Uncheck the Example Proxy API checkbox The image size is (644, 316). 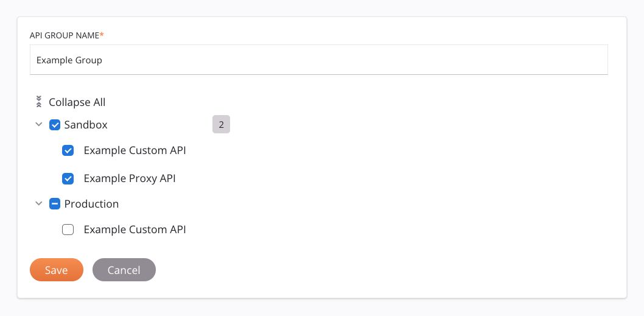point(68,179)
